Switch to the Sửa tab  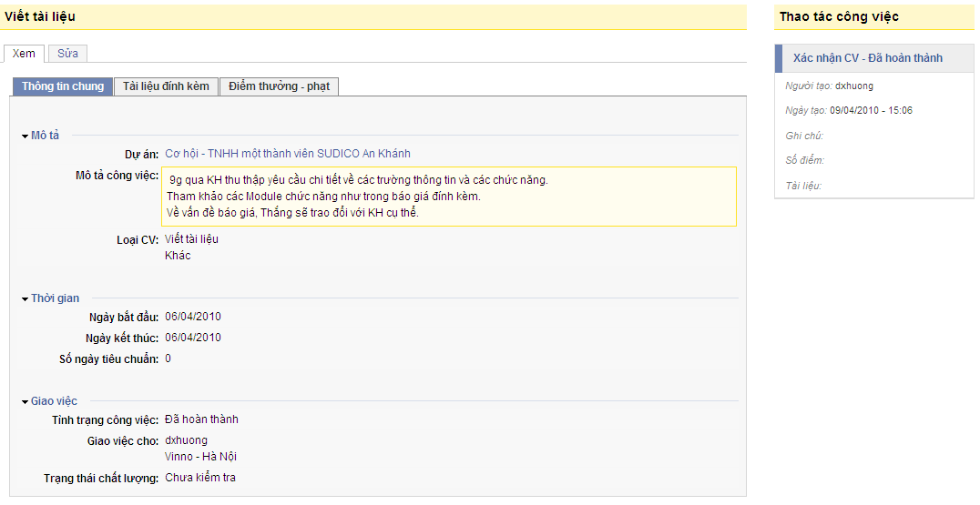[67, 54]
